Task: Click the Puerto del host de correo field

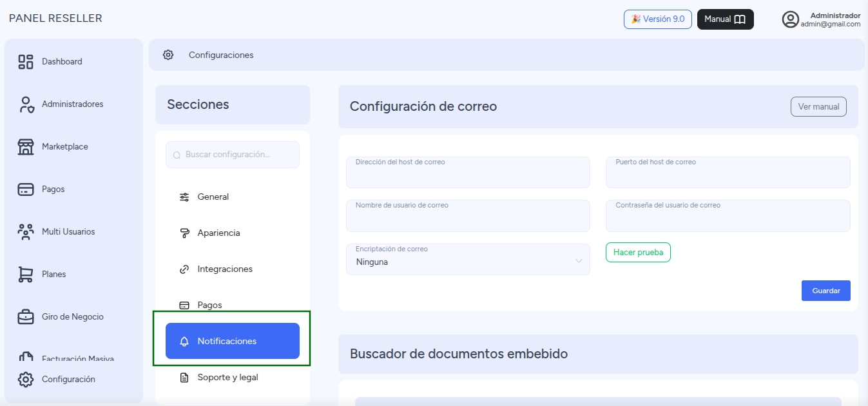Action: click(x=728, y=173)
